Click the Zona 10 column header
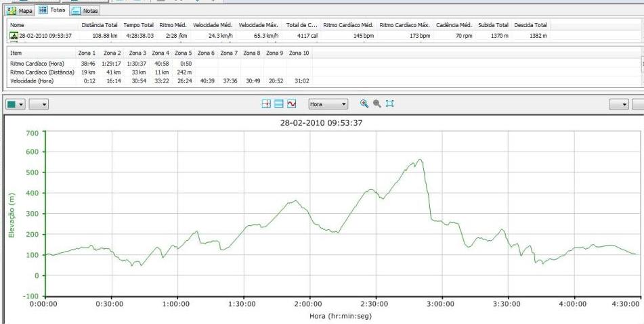Viewport: 644px width, 324px height. point(299,53)
